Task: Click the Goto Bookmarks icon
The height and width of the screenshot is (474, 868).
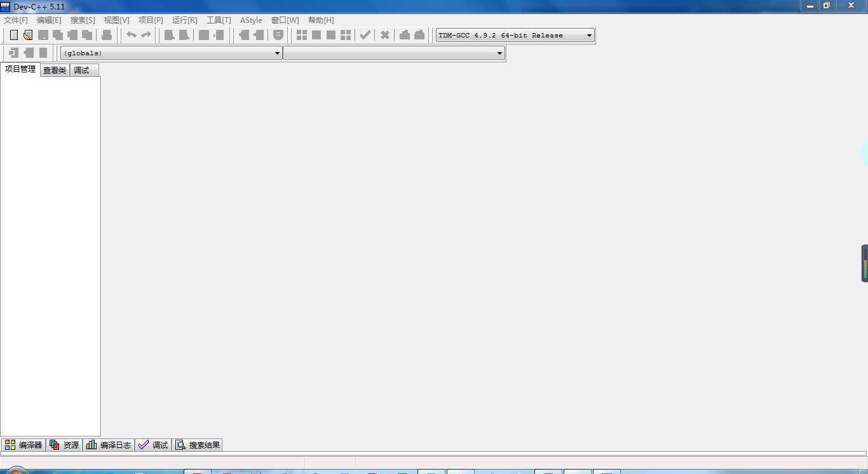Action: coord(43,53)
